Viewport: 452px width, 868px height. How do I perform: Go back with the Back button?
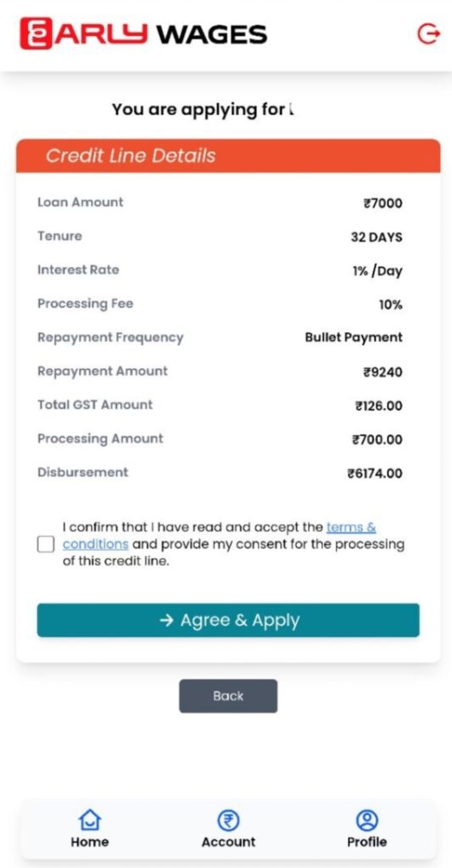click(228, 696)
